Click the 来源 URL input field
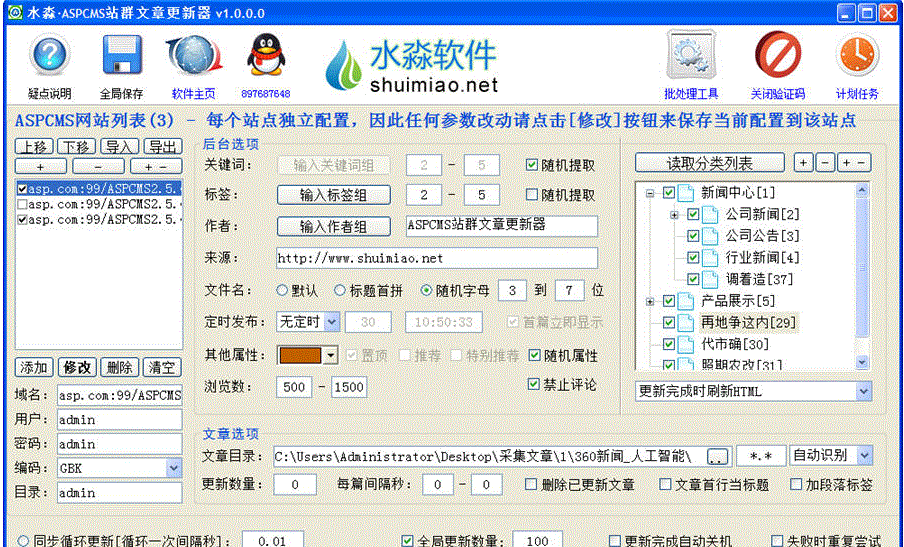This screenshot has height=547, width=904. point(437,258)
